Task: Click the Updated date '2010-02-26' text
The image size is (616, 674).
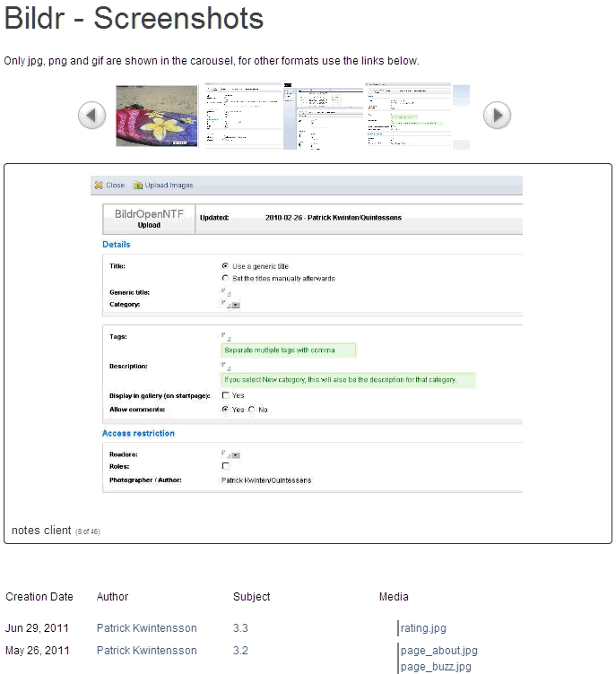Action: tap(283, 218)
